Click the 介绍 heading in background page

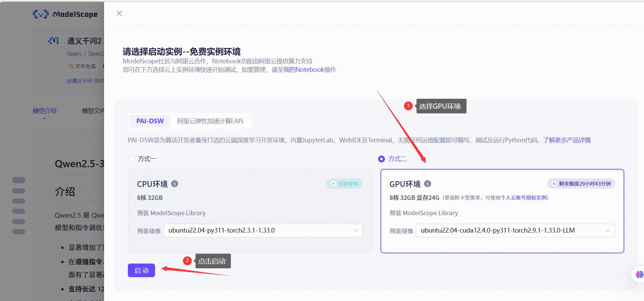click(65, 192)
